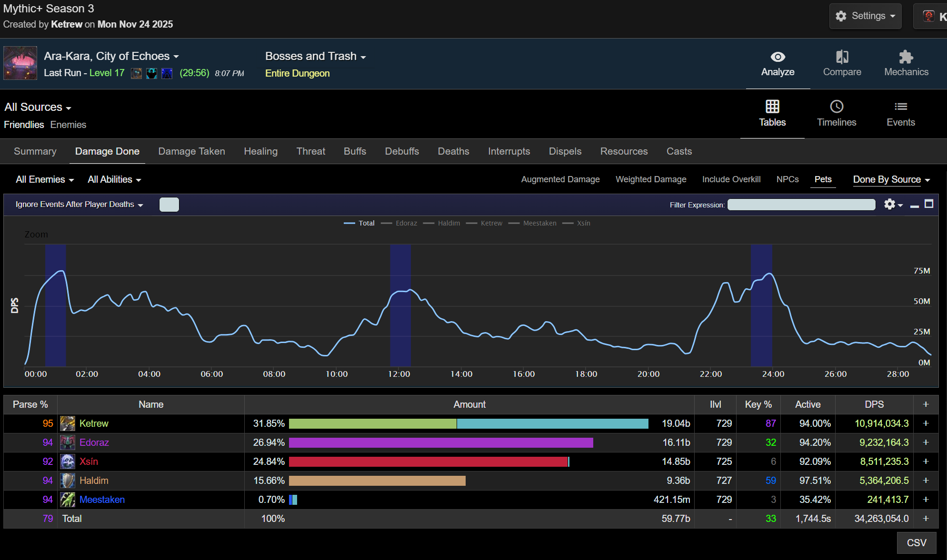Toggle Edoraz line in chart legend
Image resolution: width=947 pixels, height=560 pixels.
point(406,223)
